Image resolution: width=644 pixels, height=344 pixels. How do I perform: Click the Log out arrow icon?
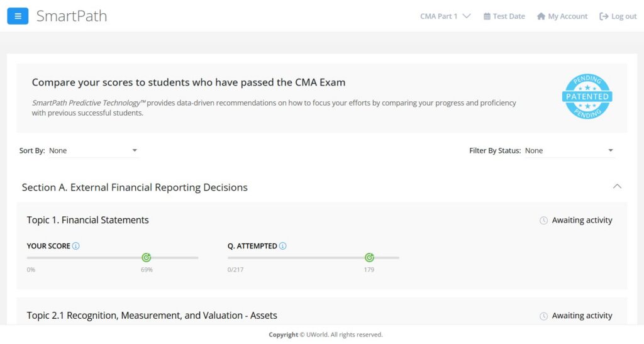tap(604, 16)
